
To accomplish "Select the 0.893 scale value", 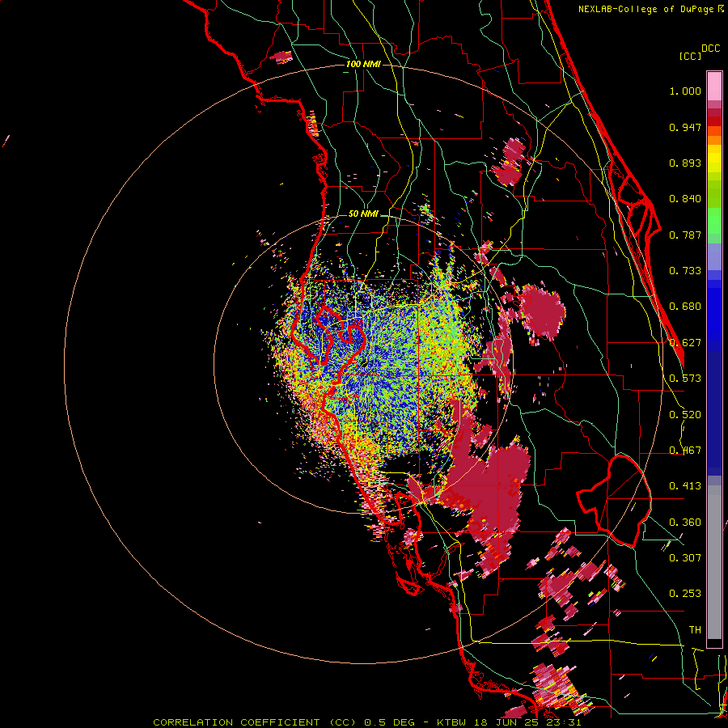I will pos(685,163).
